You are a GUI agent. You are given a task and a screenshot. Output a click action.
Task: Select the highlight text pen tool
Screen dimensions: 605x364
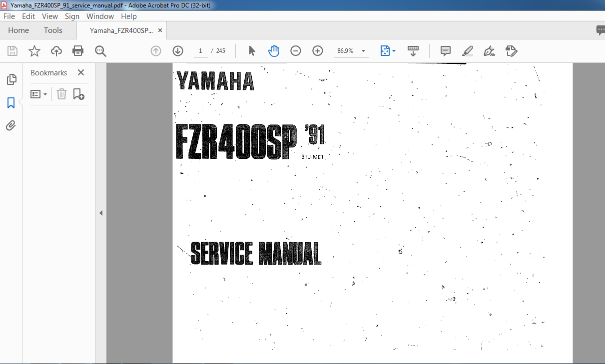(468, 51)
